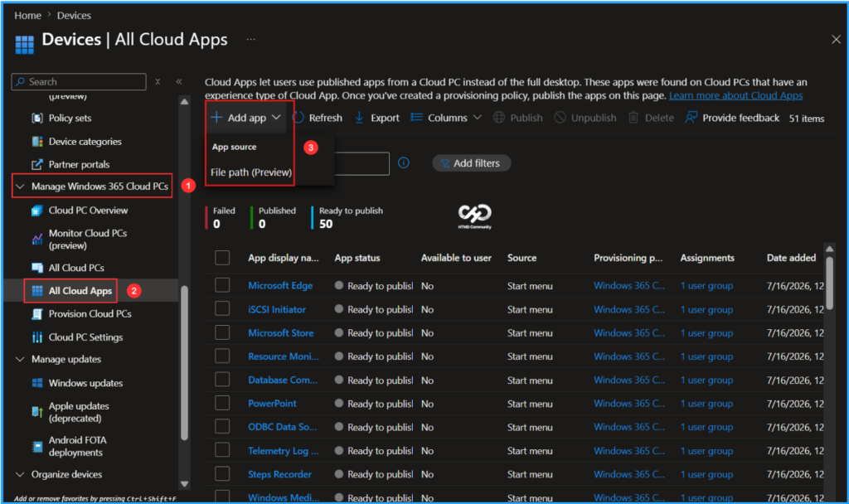Screen dimensions: 849x504
Task: Collapse the Manage updates section
Action: [20, 360]
